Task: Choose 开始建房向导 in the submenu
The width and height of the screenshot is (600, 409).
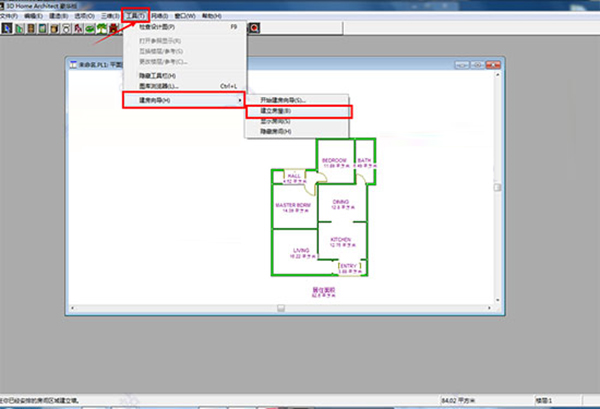Action: (297, 100)
